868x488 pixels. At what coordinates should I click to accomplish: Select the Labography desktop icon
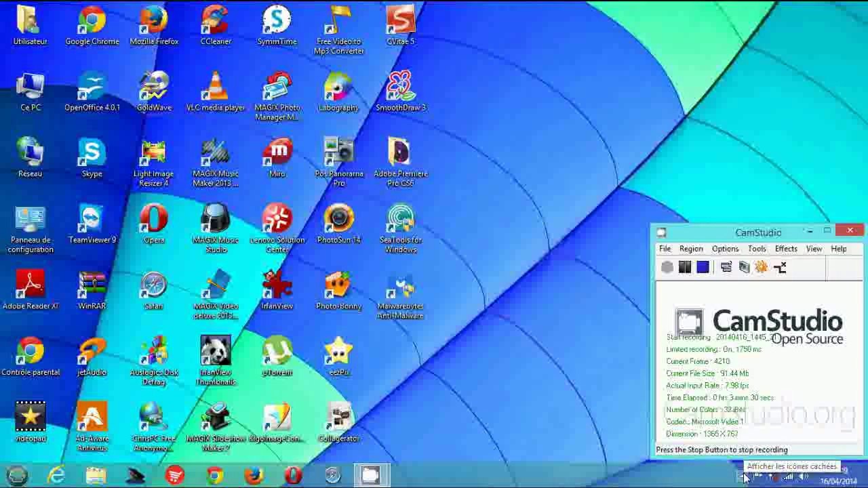339,92
